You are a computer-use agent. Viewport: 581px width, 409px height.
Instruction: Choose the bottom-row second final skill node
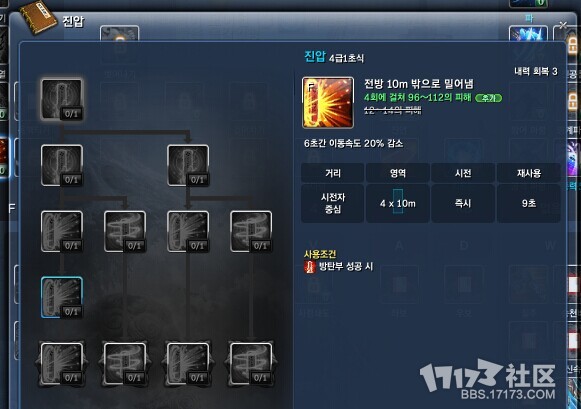[125, 363]
